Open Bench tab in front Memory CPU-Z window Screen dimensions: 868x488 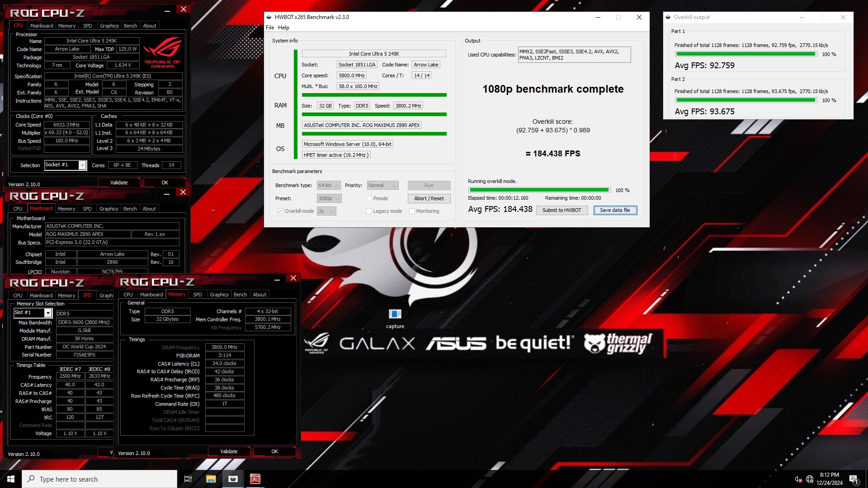pos(240,295)
